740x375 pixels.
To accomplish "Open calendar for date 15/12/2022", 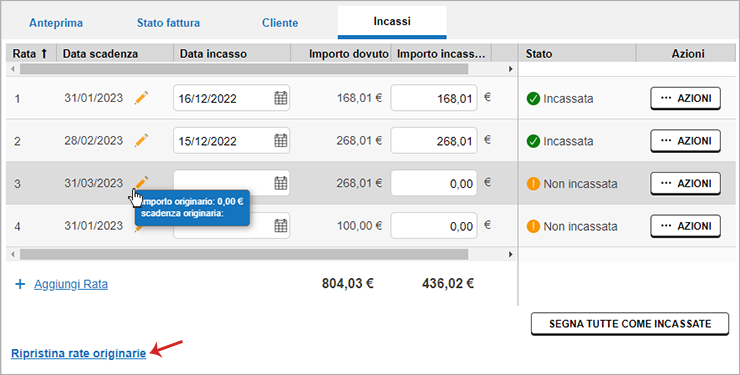I will (x=281, y=141).
